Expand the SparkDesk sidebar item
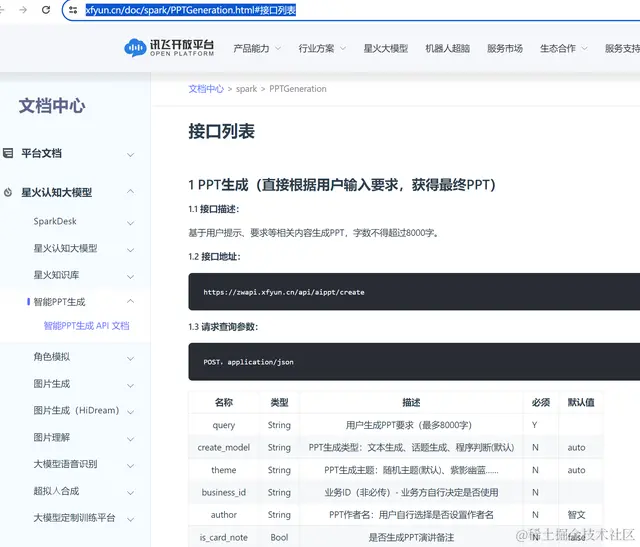640x547 pixels. (130, 223)
